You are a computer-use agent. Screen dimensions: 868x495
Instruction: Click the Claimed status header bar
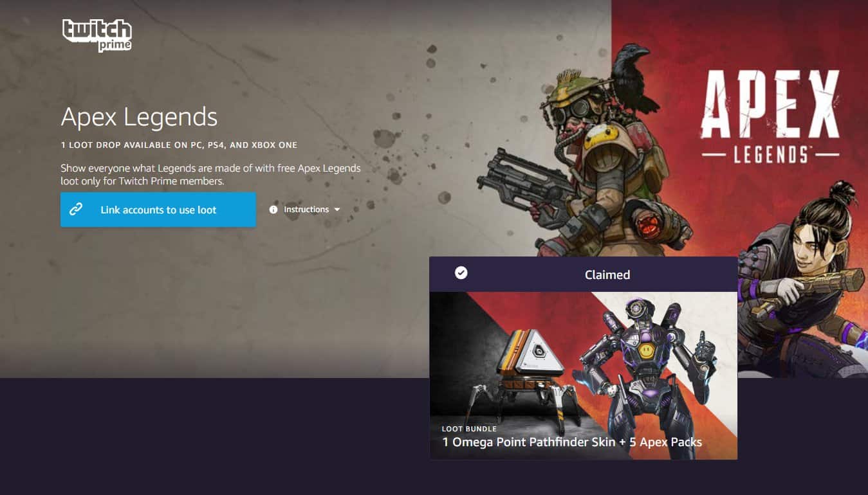pos(583,274)
